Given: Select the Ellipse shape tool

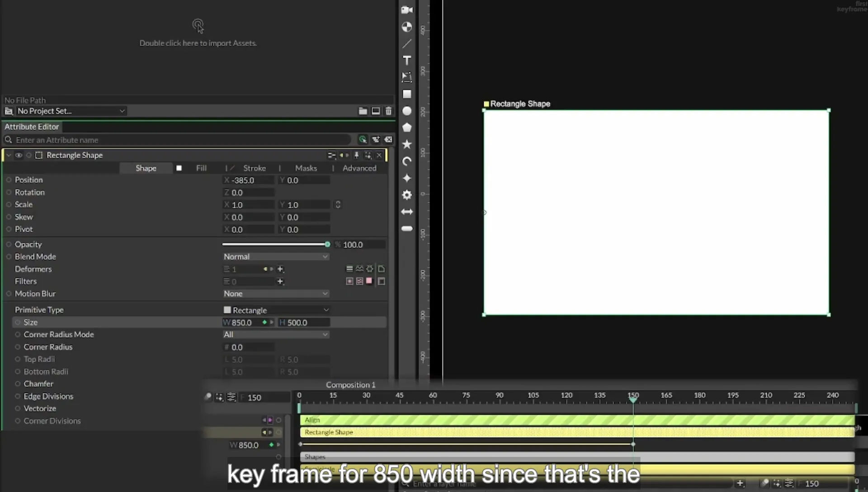Looking at the screenshot, I should [x=407, y=111].
